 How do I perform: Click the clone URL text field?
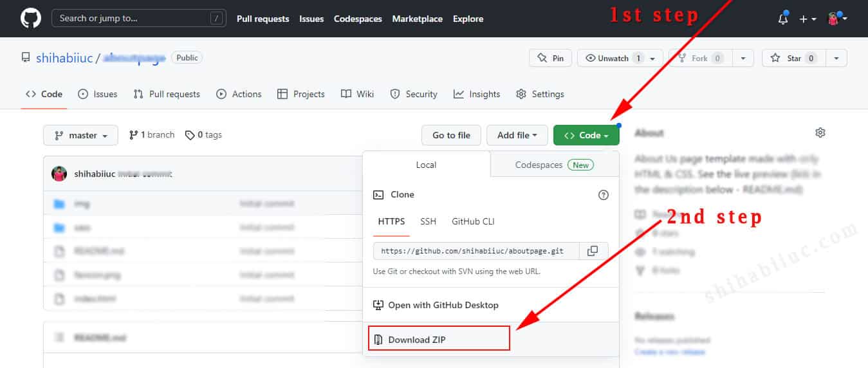[x=476, y=251]
